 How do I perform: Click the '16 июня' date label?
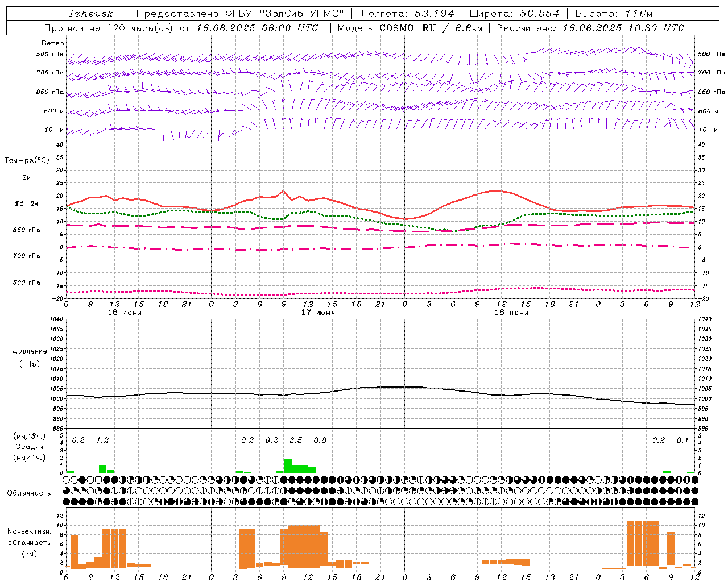[x=125, y=313]
